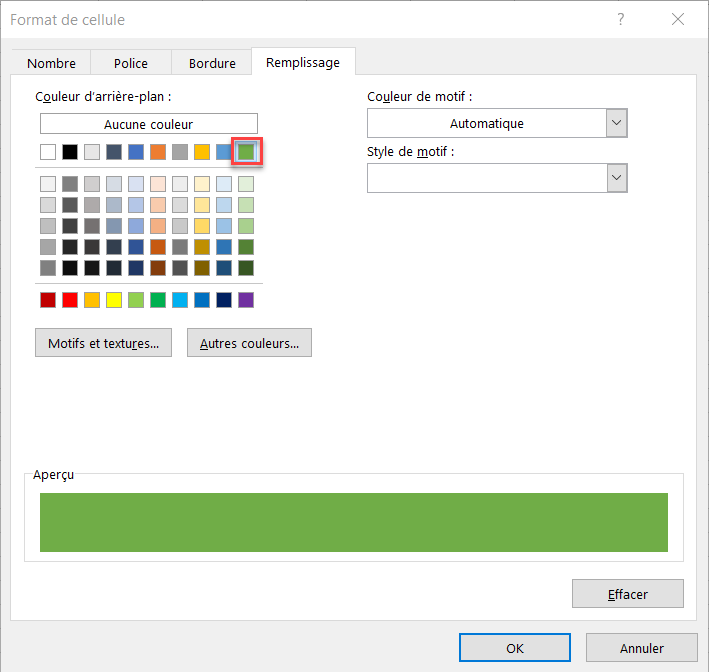Viewport: 709px width, 672px height.
Task: Cancel with the Annuler button
Action: 642,648
